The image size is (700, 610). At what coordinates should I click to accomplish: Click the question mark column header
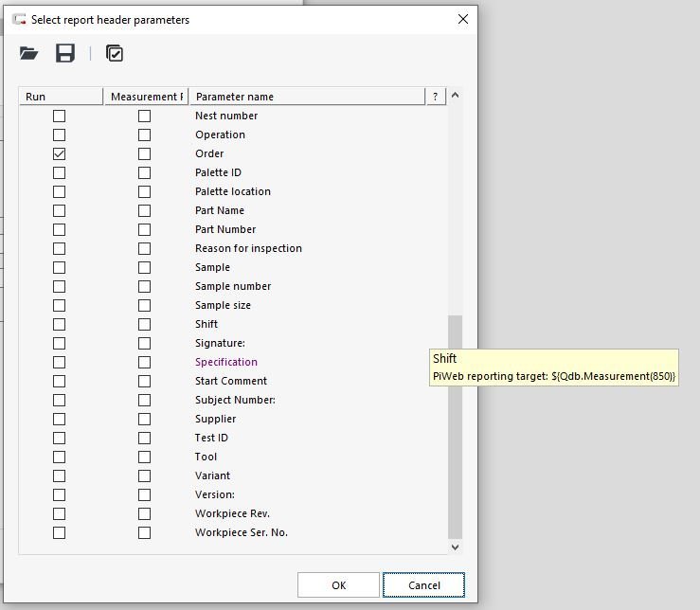click(436, 97)
